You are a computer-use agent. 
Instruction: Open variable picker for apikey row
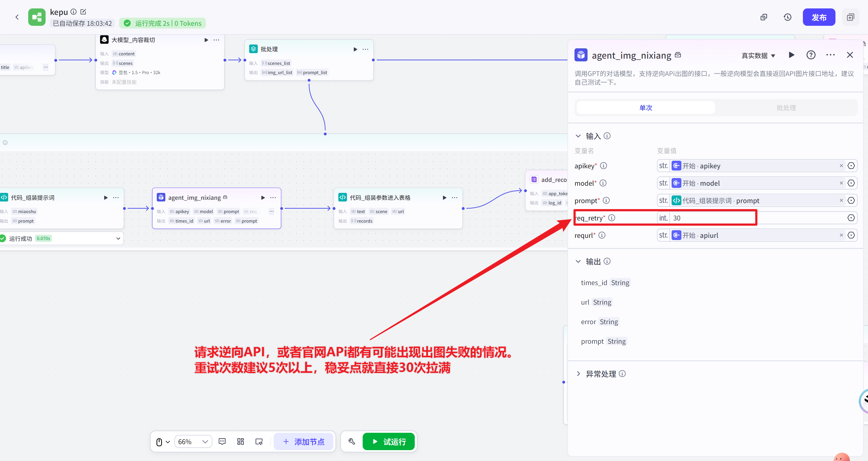(851, 166)
